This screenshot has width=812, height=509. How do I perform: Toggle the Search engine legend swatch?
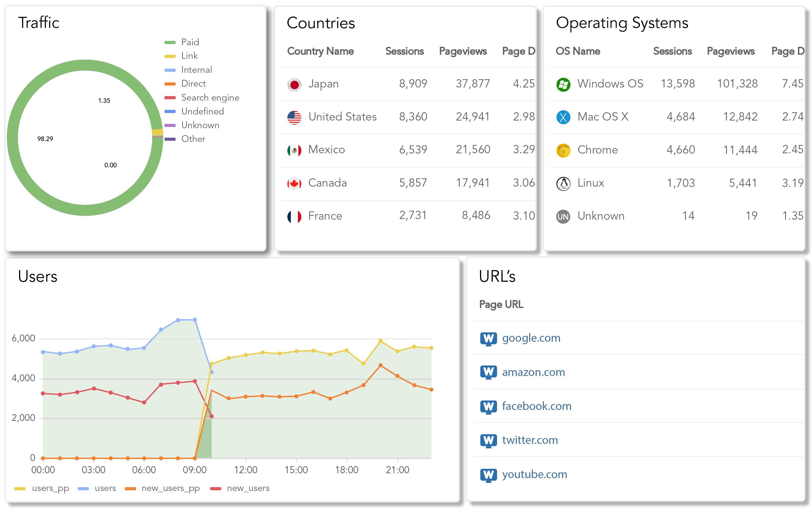(170, 98)
